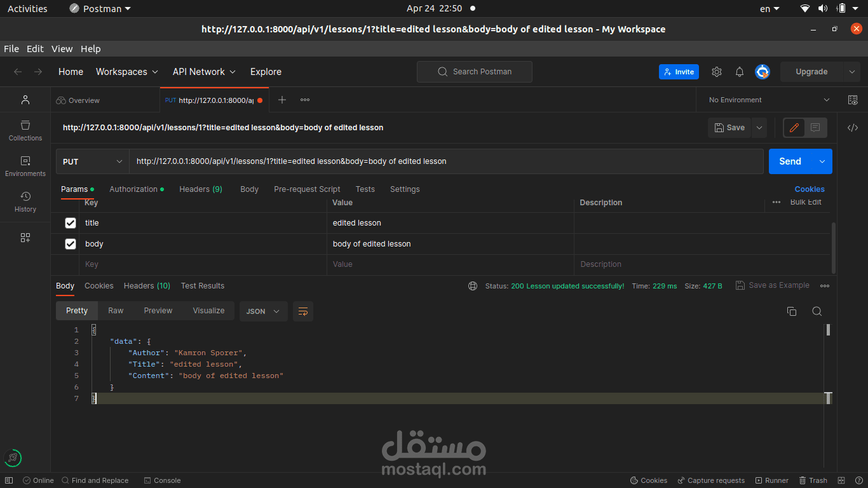Open the bootcamp icon at sidebar bottom
This screenshot has width=868, height=488.
click(x=13, y=457)
